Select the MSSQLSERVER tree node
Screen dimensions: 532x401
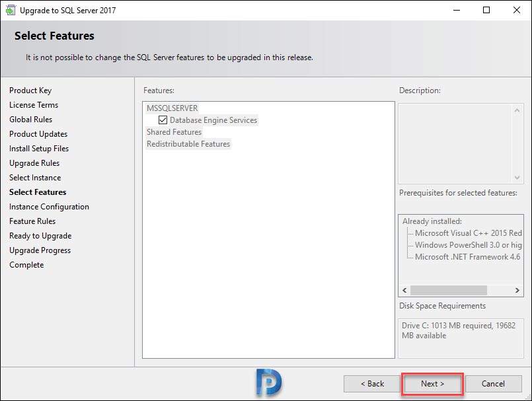pyautogui.click(x=172, y=108)
